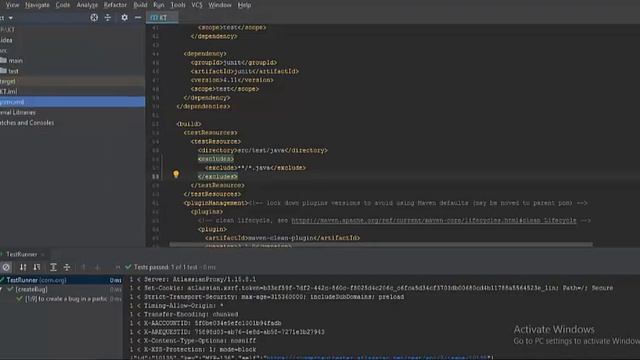This screenshot has width=640, height=360.
Task: Click previous failed test up arrow
Action: click(84, 267)
